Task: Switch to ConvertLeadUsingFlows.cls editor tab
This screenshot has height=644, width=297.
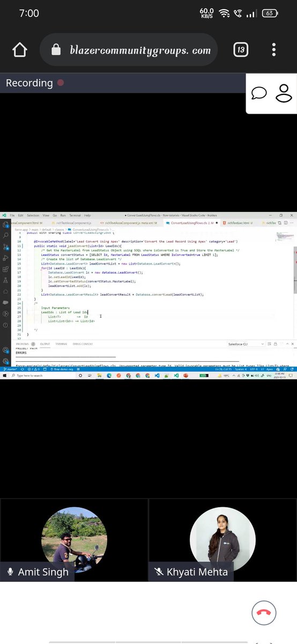Action: click(x=193, y=222)
